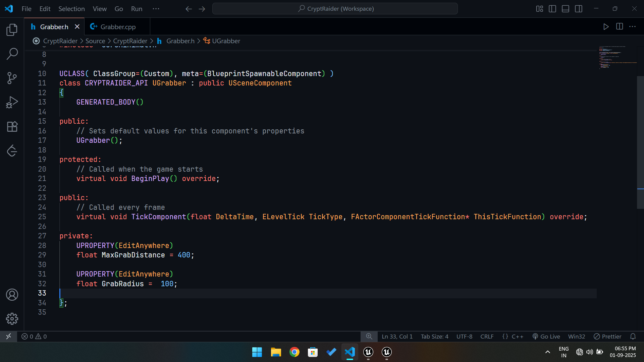This screenshot has width=644, height=362.
Task: Click the UGrabber breadcrumb item
Action: pos(226,41)
